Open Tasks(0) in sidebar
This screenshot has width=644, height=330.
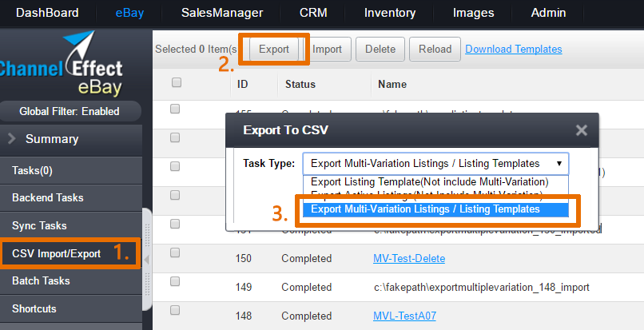pos(70,170)
